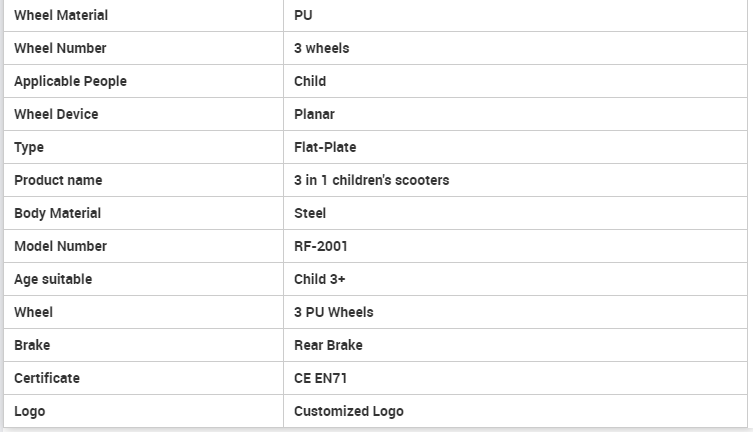The width and height of the screenshot is (753, 432).
Task: Click the 'Model Number' label
Action: [60, 246]
